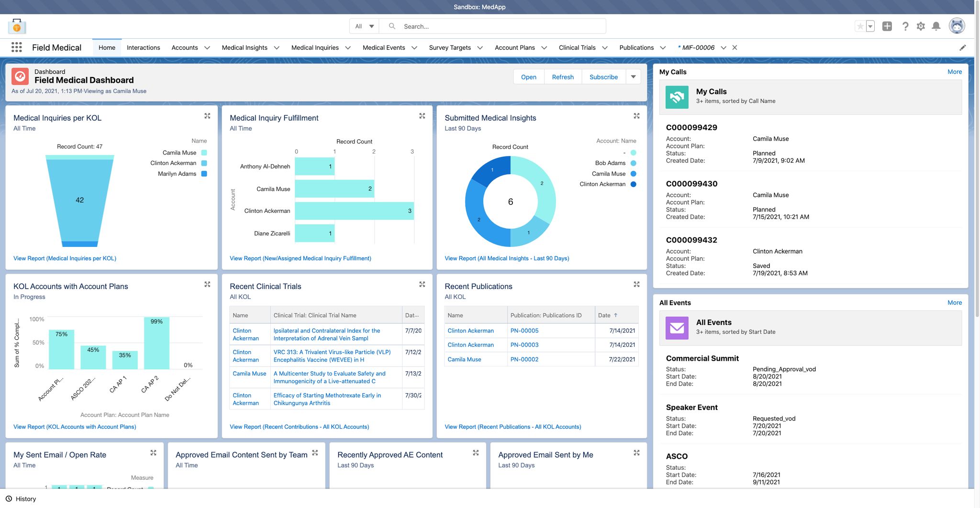Click the My Calls handshake icon
Viewport: 980px width, 508px height.
click(677, 98)
